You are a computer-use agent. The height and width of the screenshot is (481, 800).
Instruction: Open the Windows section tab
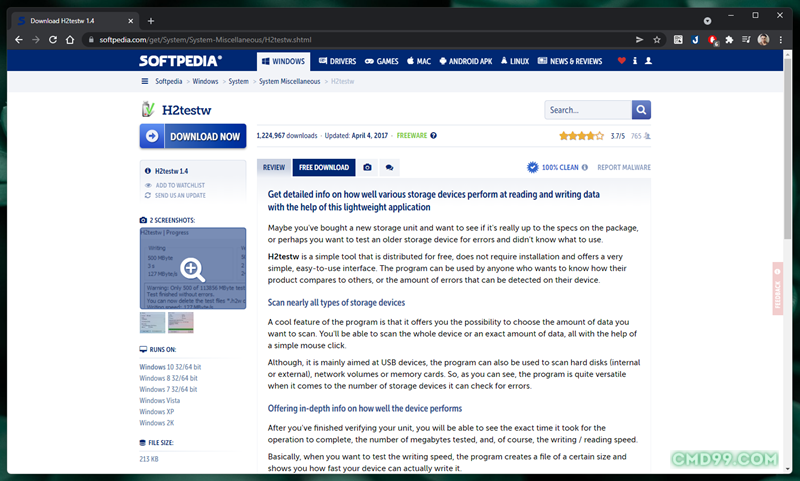tap(283, 61)
